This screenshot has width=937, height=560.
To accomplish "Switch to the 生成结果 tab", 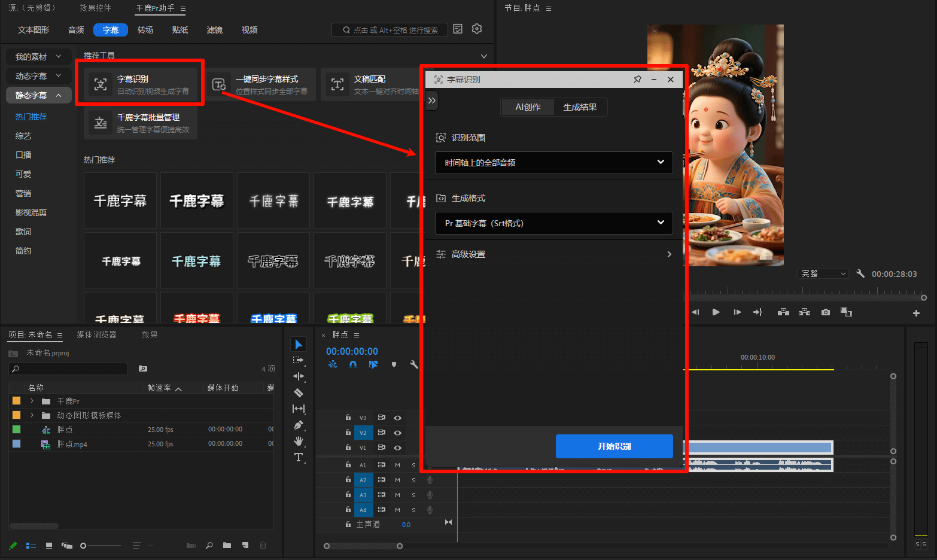I will click(x=580, y=107).
